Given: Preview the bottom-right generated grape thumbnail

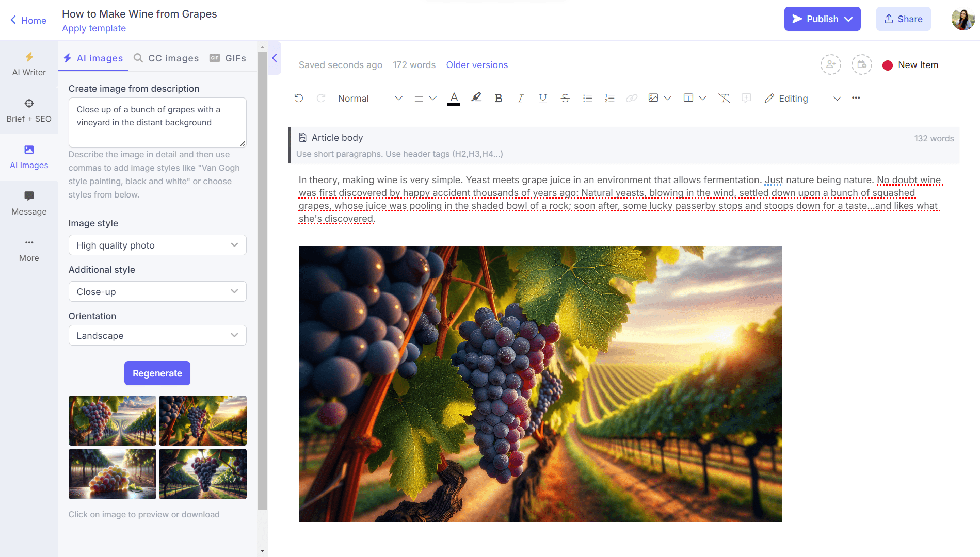Looking at the screenshot, I should (203, 474).
